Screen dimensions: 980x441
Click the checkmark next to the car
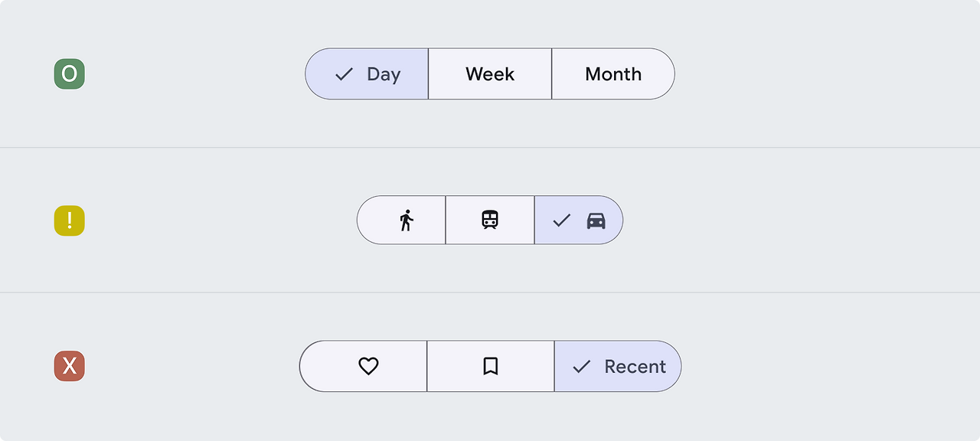(562, 220)
